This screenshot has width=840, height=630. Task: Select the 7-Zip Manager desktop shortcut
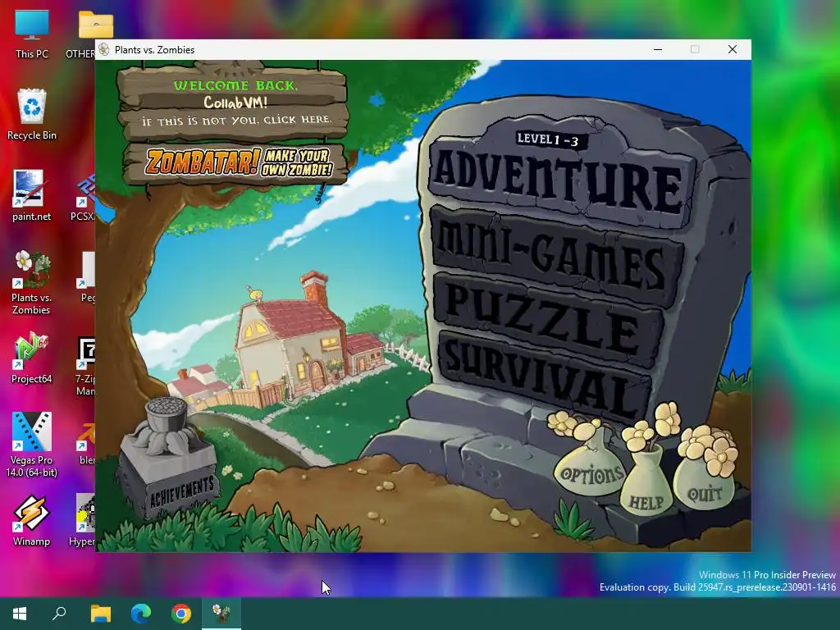coord(85,367)
